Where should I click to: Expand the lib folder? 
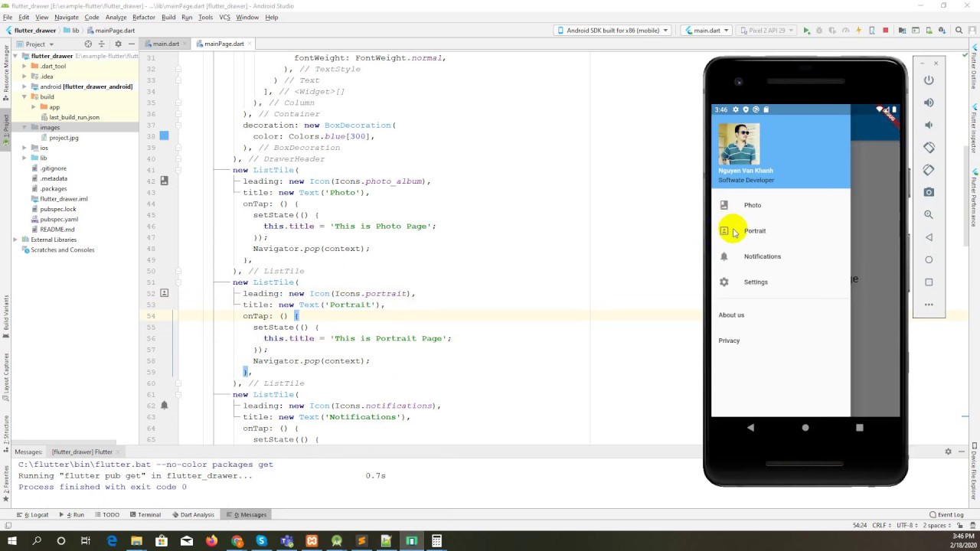[24, 158]
